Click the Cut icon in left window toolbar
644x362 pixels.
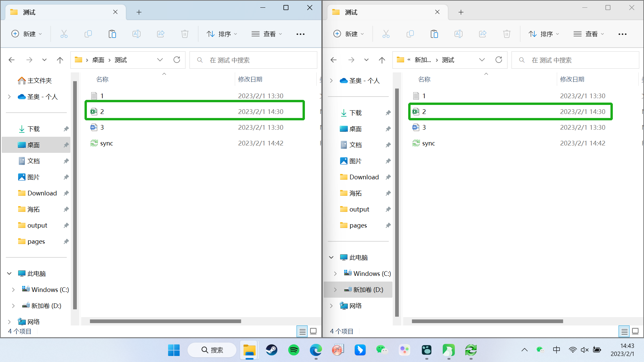64,34
